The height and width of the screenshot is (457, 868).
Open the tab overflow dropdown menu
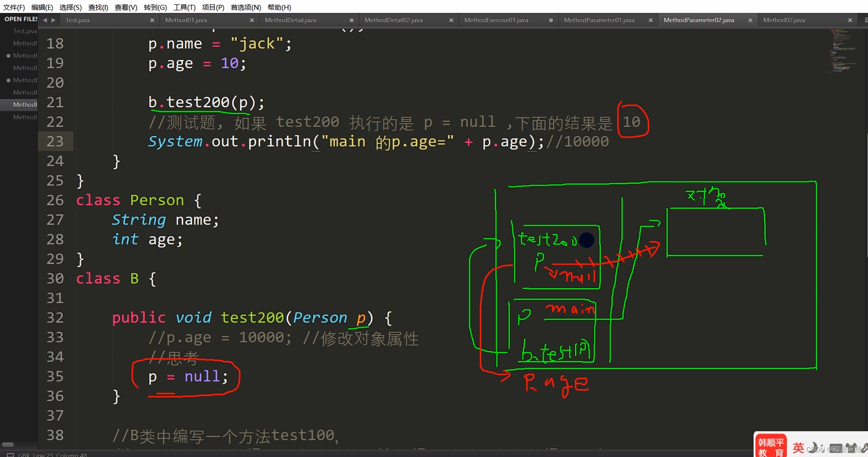coord(866,20)
